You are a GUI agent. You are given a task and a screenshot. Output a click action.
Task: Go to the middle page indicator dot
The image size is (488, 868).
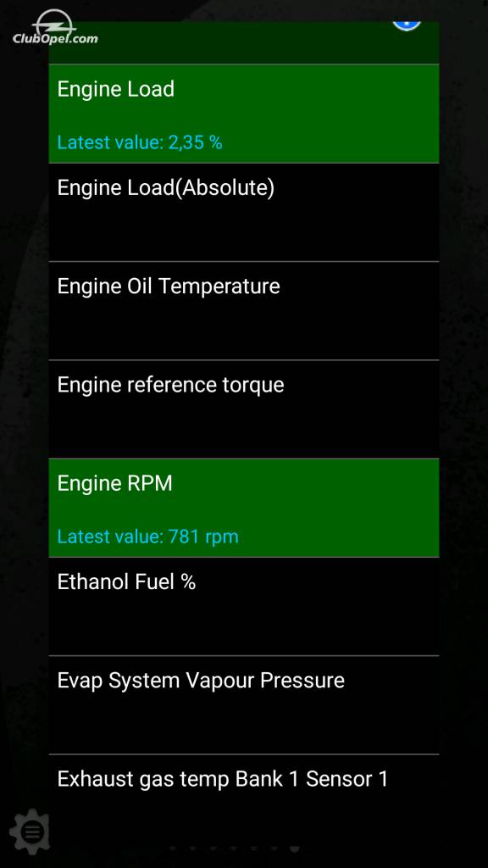[233, 848]
